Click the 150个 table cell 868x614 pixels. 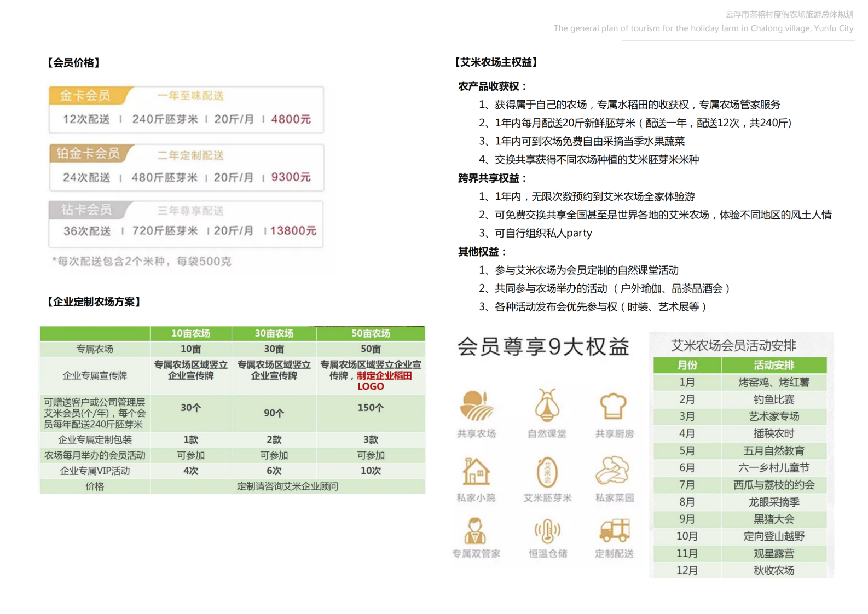(371, 408)
